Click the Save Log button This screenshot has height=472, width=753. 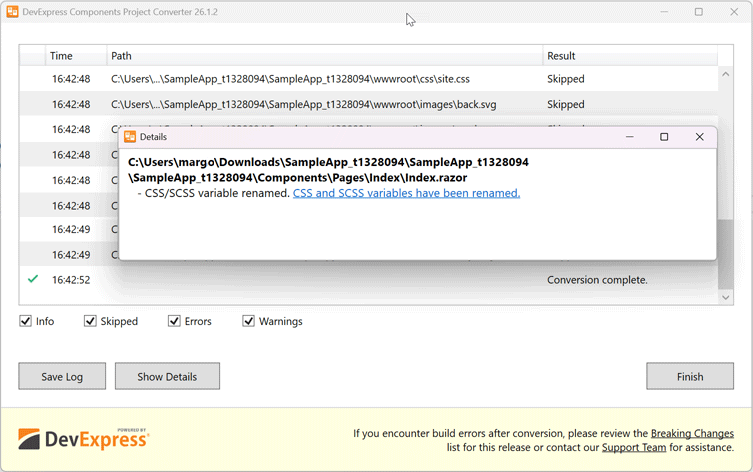pos(62,376)
